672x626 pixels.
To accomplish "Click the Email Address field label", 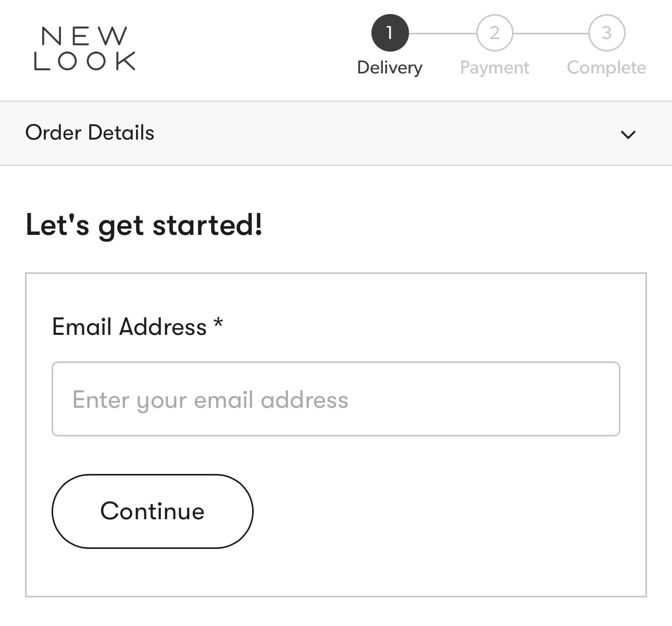I will [129, 327].
